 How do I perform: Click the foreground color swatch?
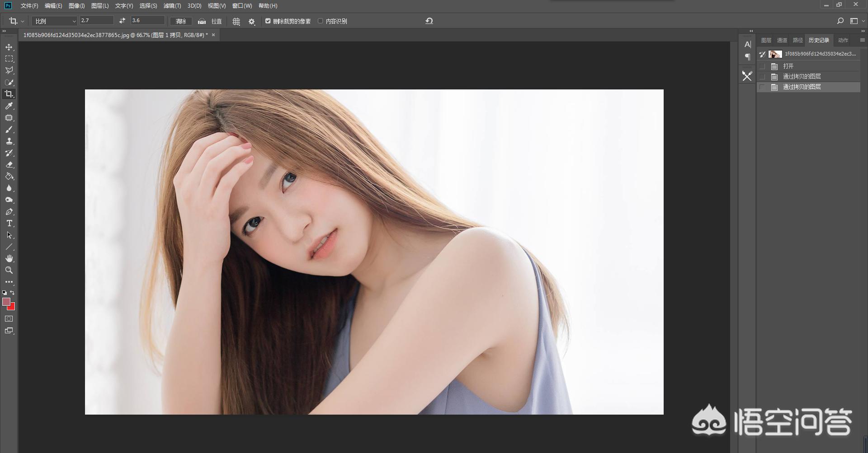[6, 302]
